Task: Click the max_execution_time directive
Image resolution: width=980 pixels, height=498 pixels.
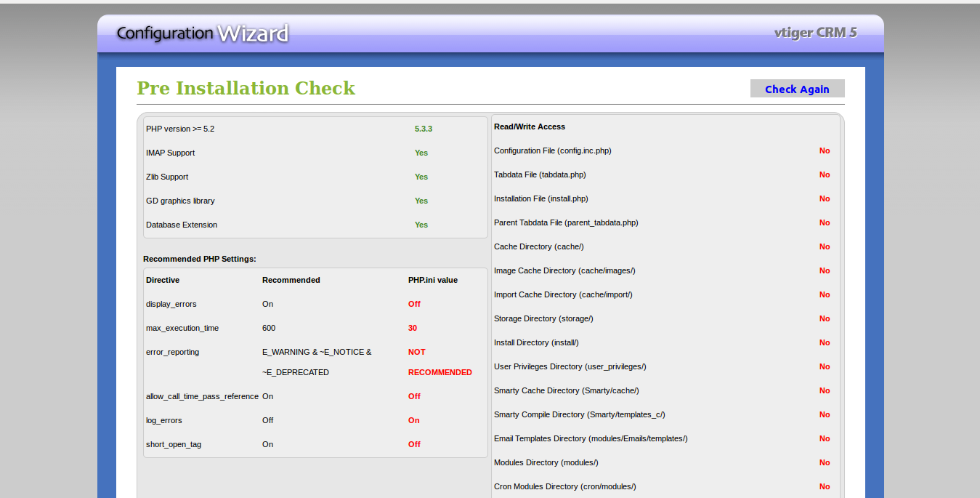Action: (182, 328)
